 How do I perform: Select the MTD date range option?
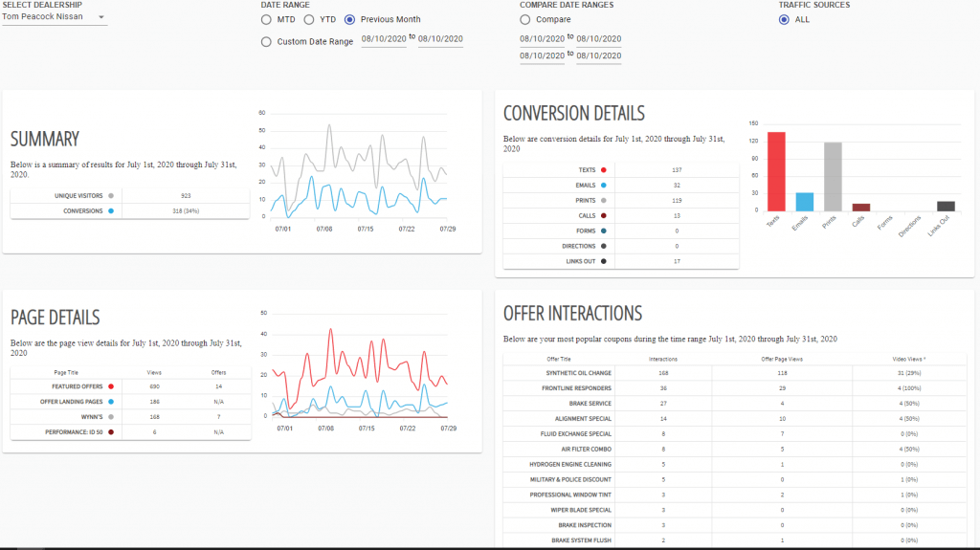coord(266,20)
